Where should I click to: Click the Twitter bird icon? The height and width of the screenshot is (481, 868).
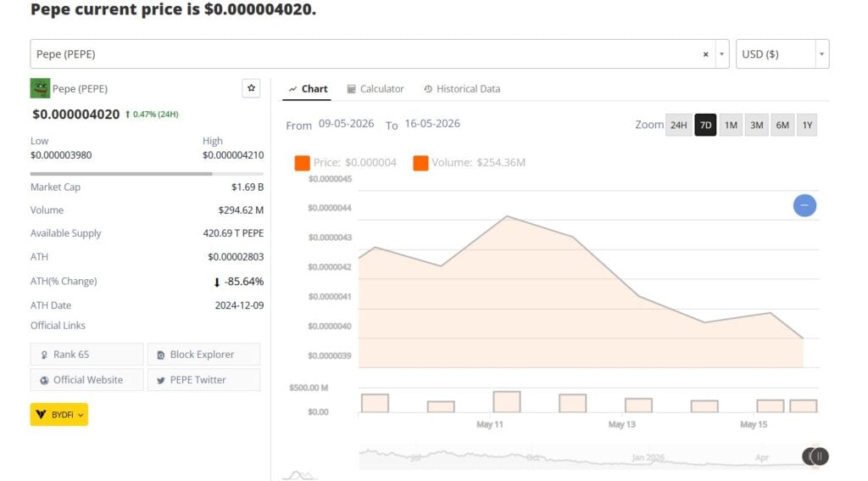click(x=160, y=381)
